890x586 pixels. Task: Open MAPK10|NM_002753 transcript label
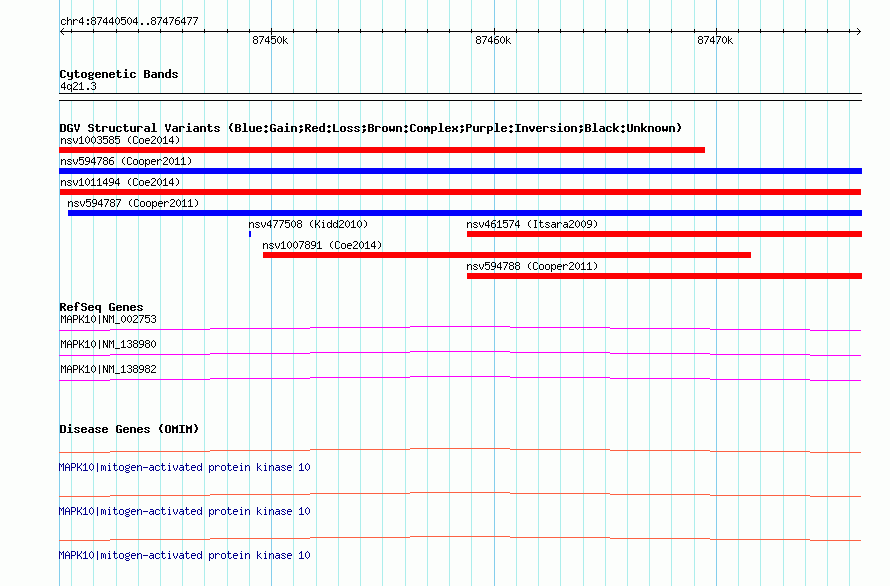(108, 319)
